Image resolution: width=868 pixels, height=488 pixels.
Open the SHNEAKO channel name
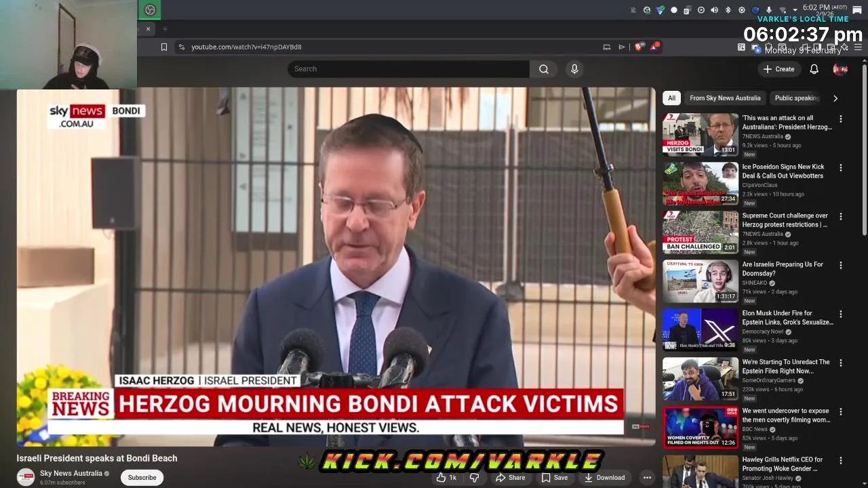[x=755, y=283]
